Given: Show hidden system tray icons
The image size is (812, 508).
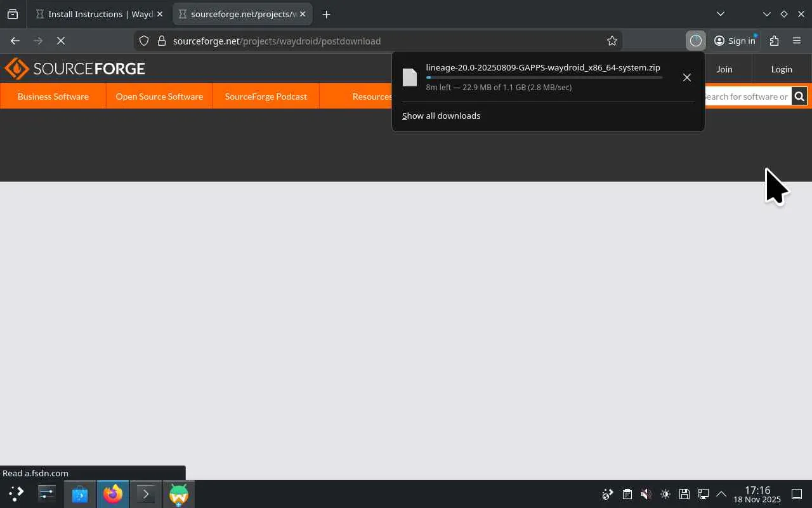Looking at the screenshot, I should click(721, 494).
